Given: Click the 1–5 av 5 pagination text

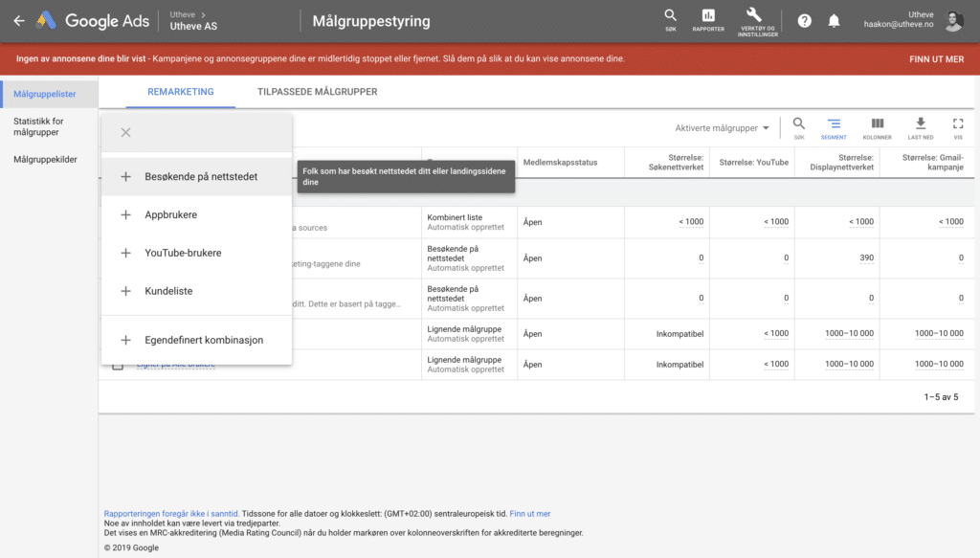Looking at the screenshot, I should pos(941,397).
